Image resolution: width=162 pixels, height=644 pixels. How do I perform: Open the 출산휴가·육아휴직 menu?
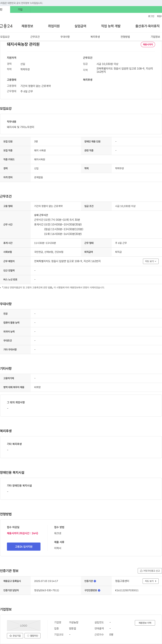pyautogui.click(x=147, y=26)
